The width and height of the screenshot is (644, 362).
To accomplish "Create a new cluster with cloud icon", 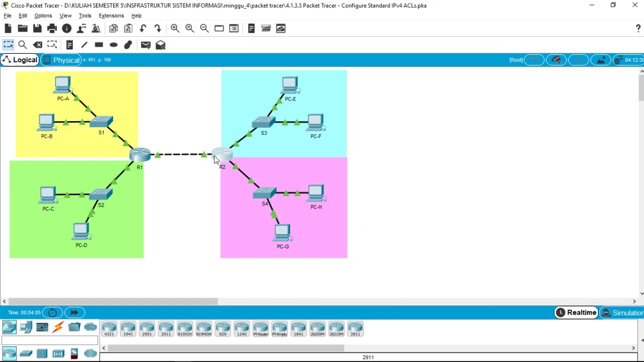I will (x=556, y=60).
